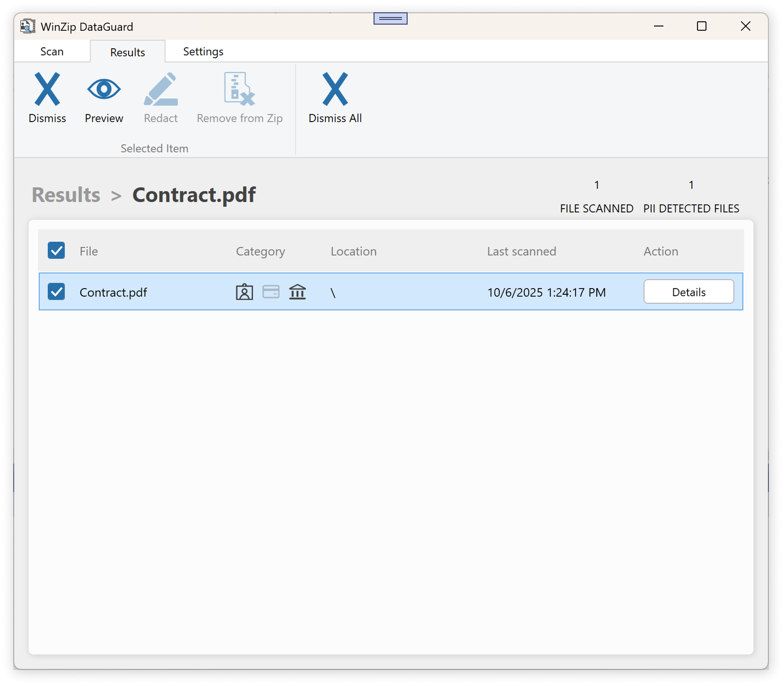The image size is (784, 686).
Task: Click the Dismiss All icon
Action: point(335,89)
